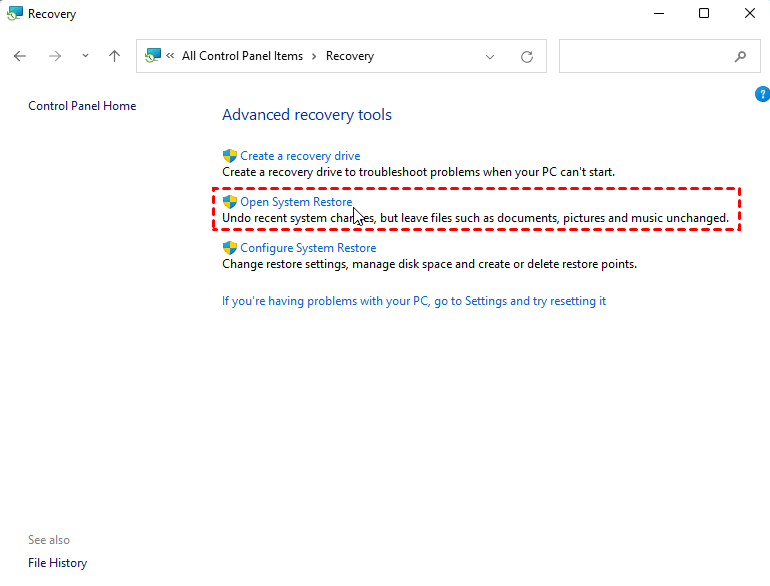Open System Restore link
The width and height of the screenshot is (770, 586).
point(296,202)
